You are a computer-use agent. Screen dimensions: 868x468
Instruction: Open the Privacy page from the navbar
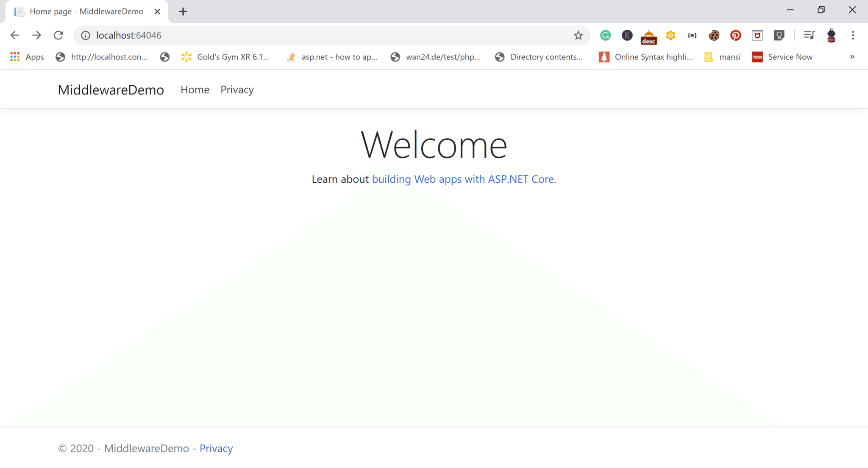click(236, 89)
